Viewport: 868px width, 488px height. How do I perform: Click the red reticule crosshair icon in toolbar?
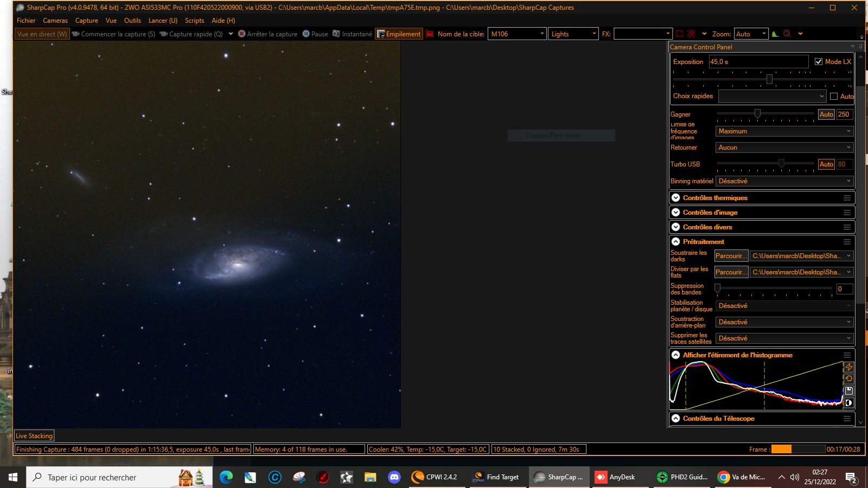point(691,34)
